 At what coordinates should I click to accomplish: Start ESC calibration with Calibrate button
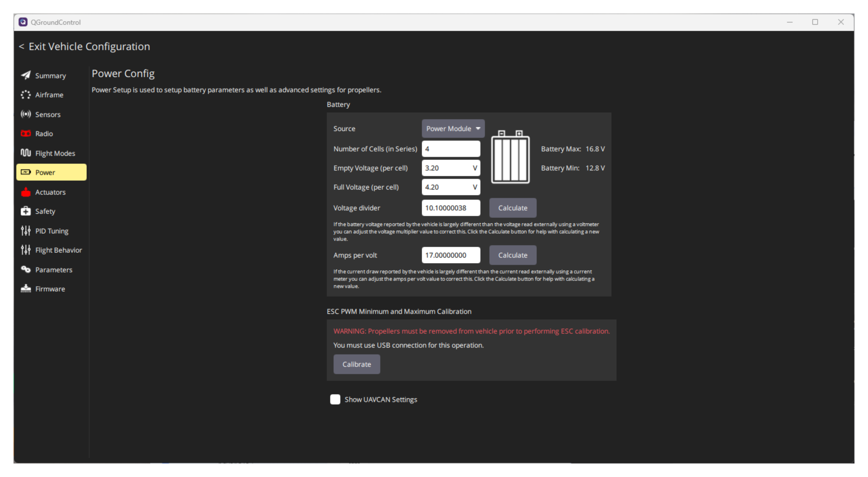pyautogui.click(x=356, y=364)
